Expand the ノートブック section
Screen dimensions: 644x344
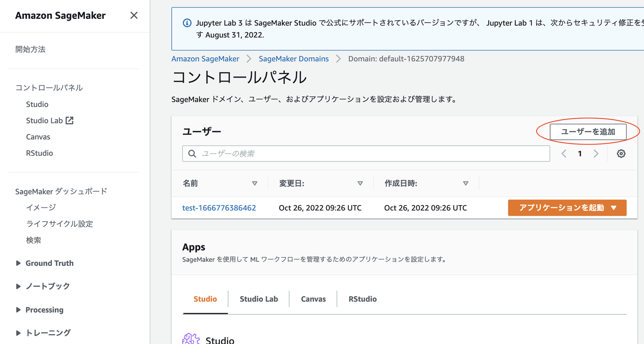[18, 286]
